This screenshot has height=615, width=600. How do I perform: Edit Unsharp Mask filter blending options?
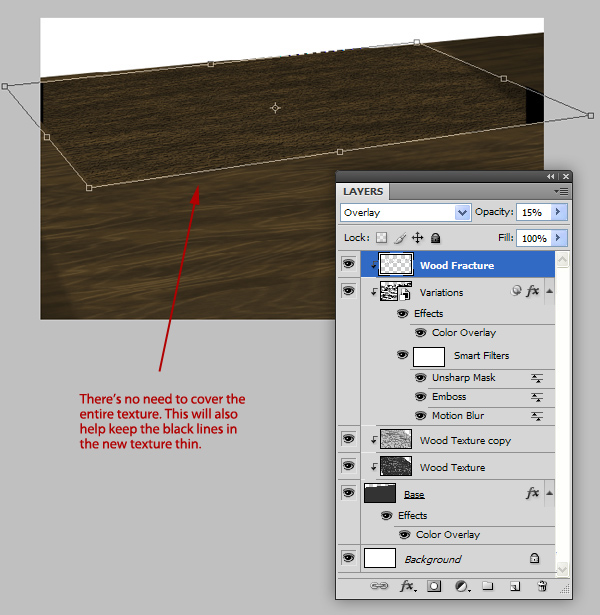click(x=536, y=378)
